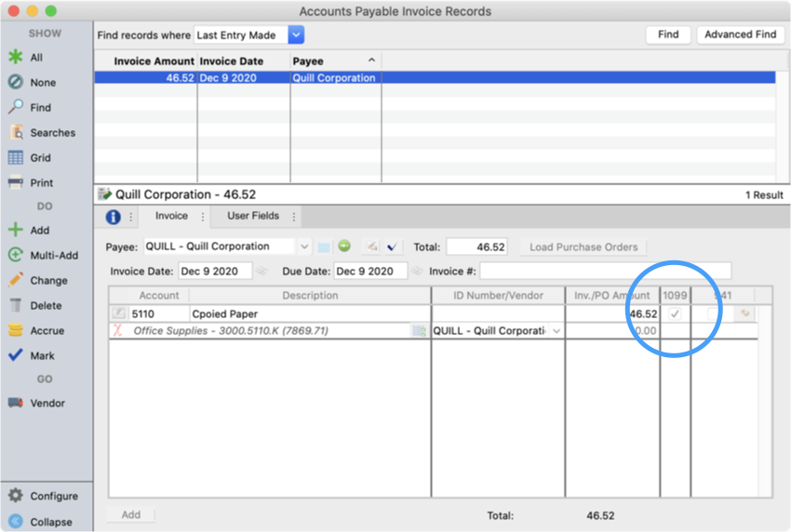Expand the Payee QUILL dropdown
This screenshot has width=791, height=532.
point(303,246)
